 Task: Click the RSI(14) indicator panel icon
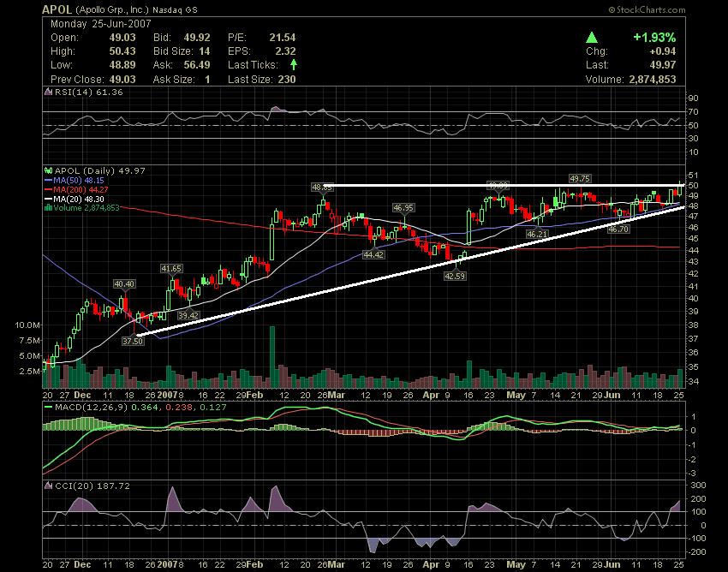click(x=48, y=92)
